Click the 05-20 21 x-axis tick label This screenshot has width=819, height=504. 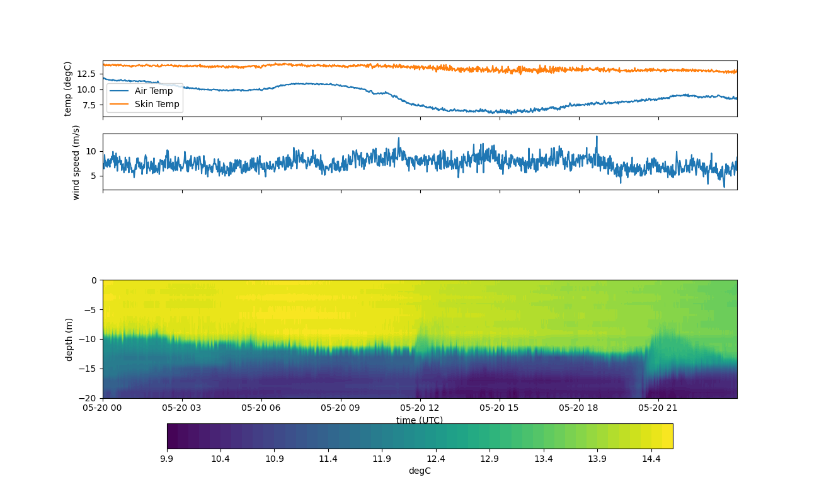[658, 408]
